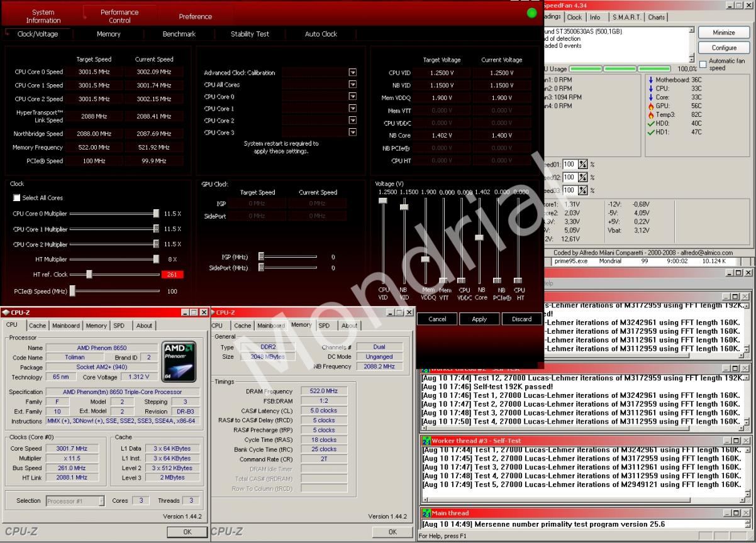
Task: Open the Cache tab in left CPU-Z
Action: 38,326
